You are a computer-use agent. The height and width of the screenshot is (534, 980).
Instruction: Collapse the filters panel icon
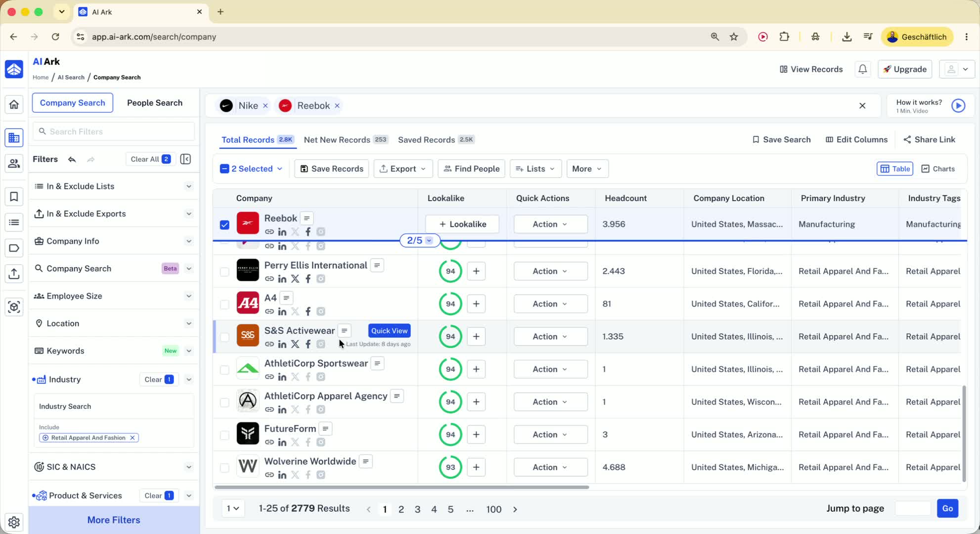(x=186, y=159)
